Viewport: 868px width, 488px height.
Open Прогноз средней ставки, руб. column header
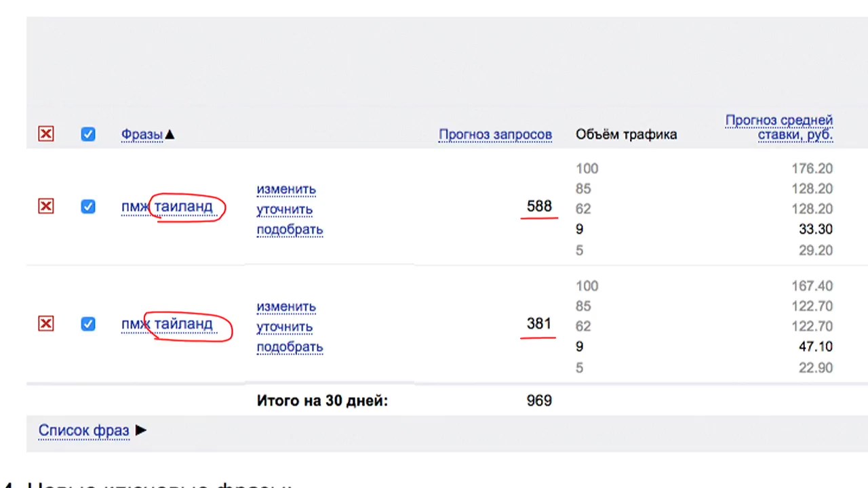tap(779, 127)
